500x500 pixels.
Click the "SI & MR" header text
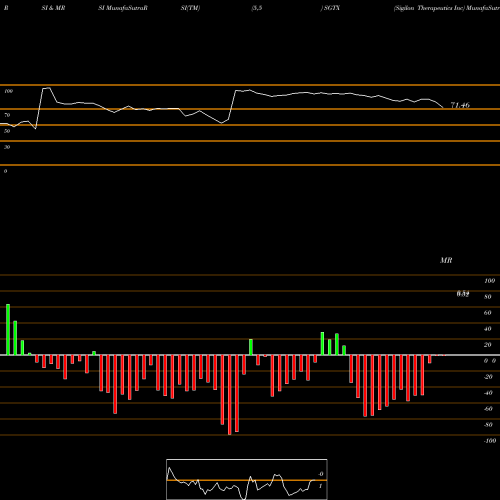click(53, 8)
